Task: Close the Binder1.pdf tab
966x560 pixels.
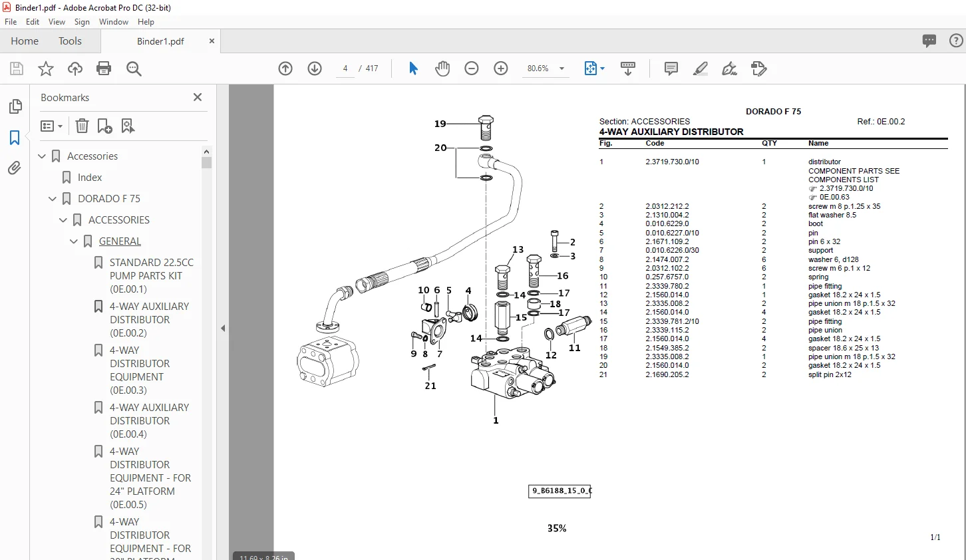Action: click(x=212, y=41)
